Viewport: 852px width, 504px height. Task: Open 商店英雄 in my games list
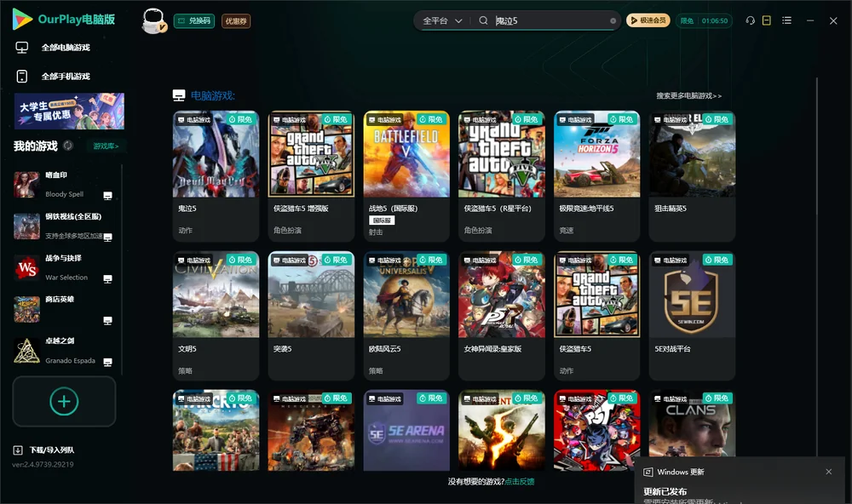pos(64,310)
